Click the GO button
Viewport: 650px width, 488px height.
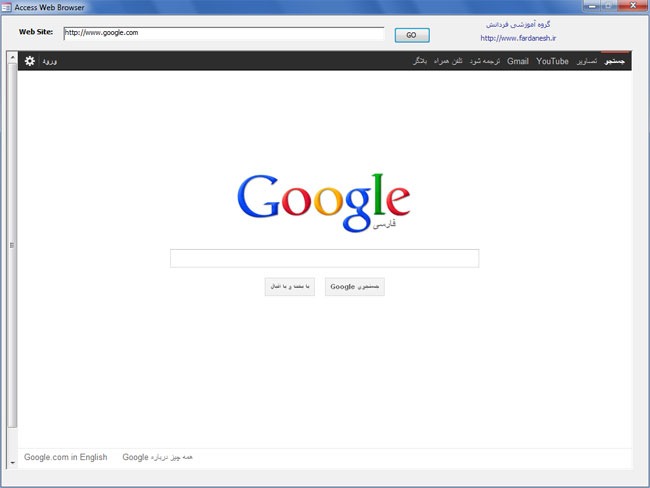pyautogui.click(x=412, y=35)
